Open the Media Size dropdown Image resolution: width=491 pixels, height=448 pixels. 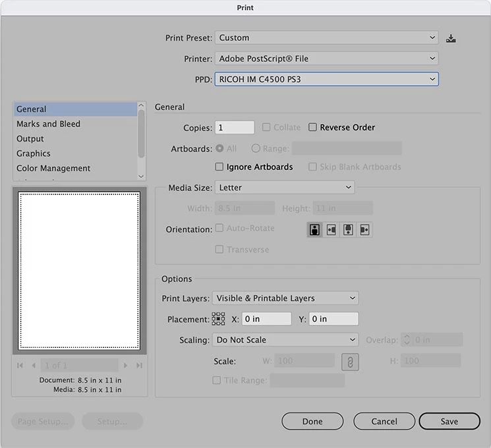[285, 188]
